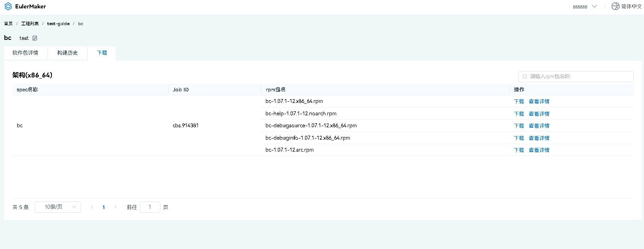Download the bc-debugsource rpm package
This screenshot has width=644, height=249.
click(518, 126)
